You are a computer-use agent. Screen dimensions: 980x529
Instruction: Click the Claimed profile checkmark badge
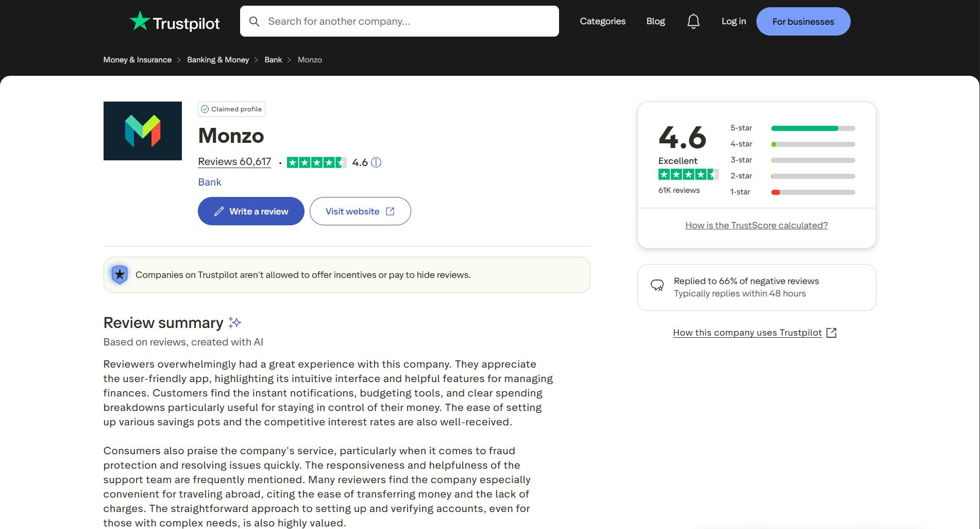pyautogui.click(x=206, y=109)
